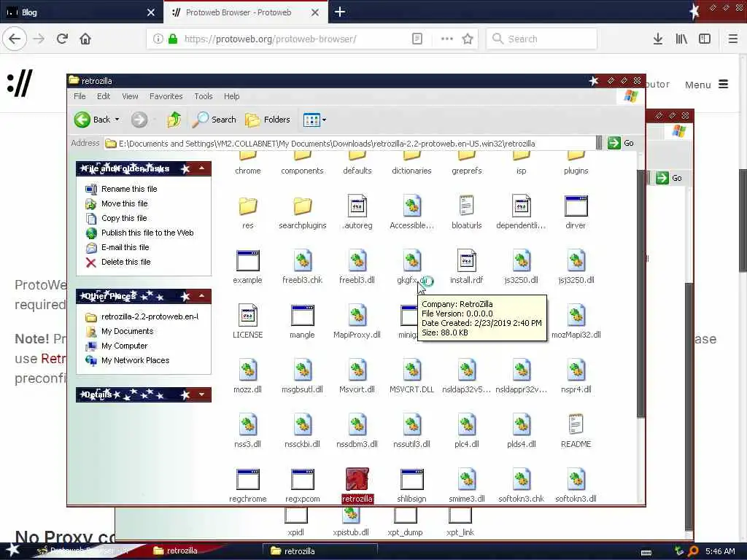Select the bloaturls text file icon

tap(466, 206)
